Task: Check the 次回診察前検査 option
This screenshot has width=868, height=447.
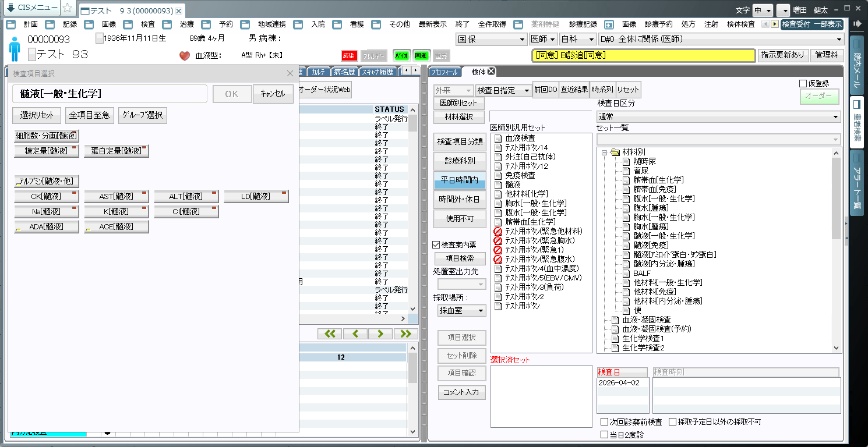Action: click(605, 422)
